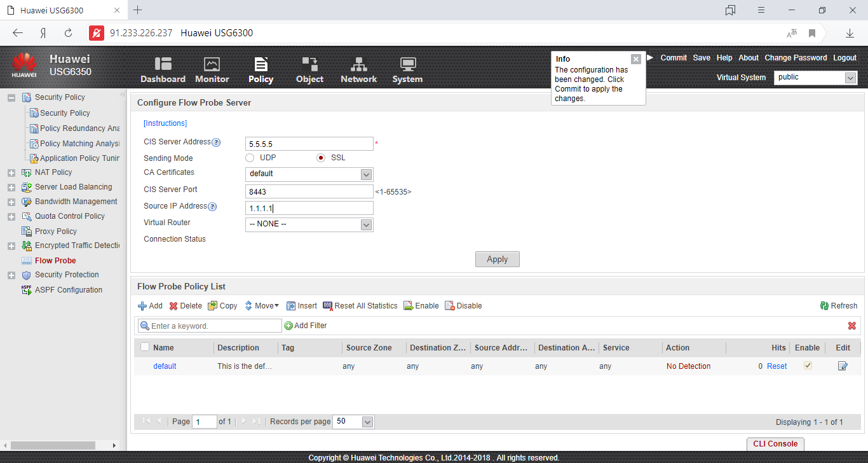Viewport: 868px width, 463px height.
Task: Open Help from the top menu
Action: (x=724, y=58)
